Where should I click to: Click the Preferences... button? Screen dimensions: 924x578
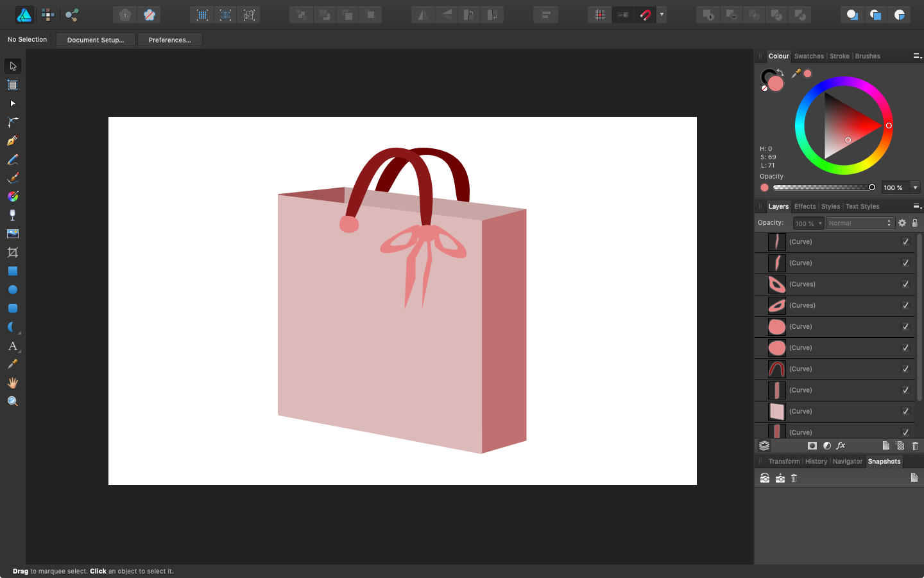point(170,40)
